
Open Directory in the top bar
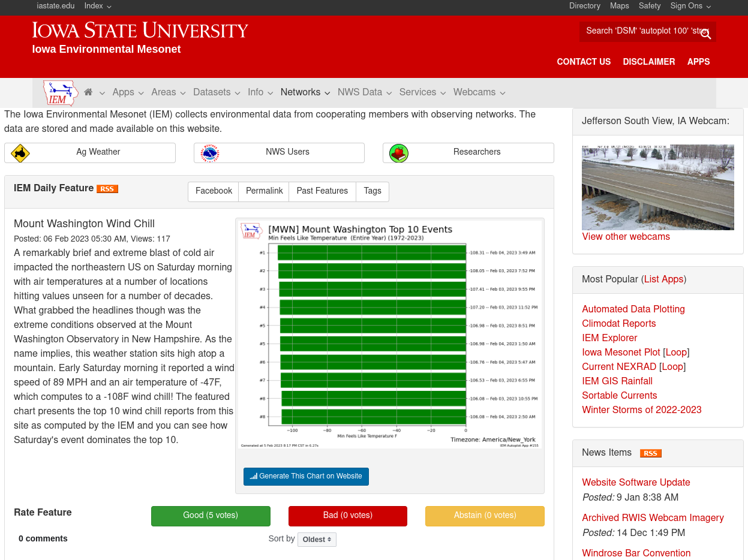pyautogui.click(x=585, y=6)
